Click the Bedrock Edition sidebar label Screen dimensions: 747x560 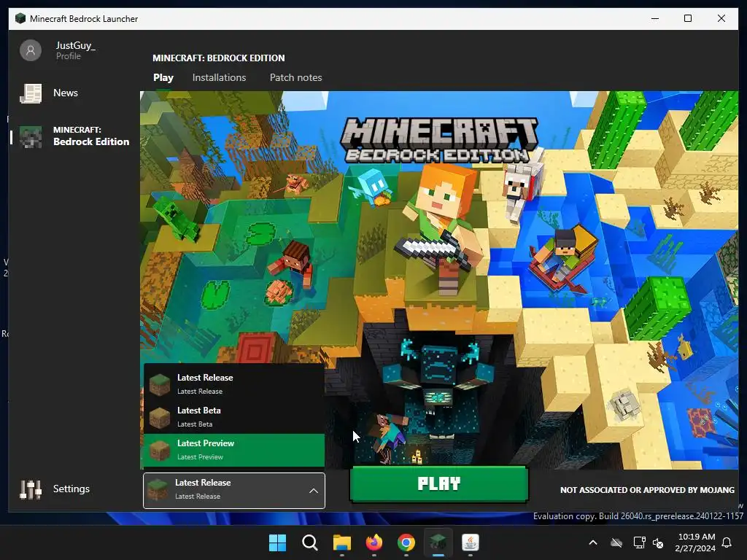pyautogui.click(x=91, y=136)
